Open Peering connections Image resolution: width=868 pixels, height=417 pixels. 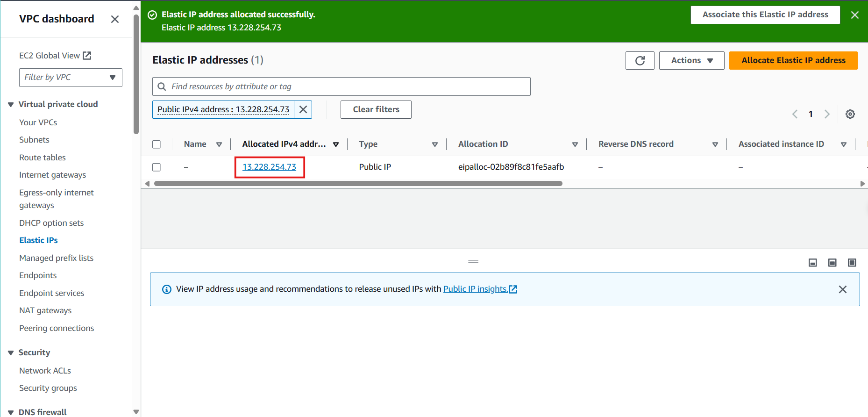pos(57,328)
